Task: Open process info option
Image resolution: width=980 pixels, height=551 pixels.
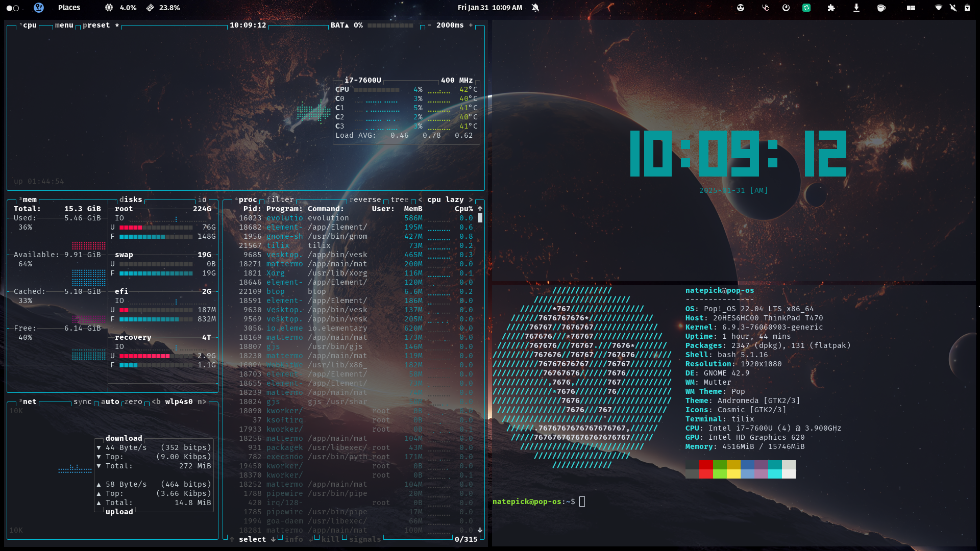Action: point(294,539)
